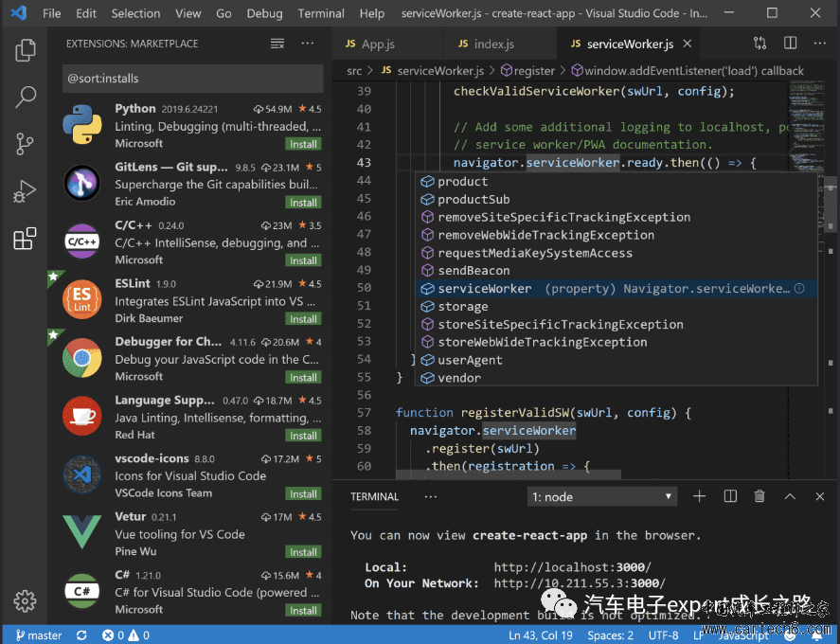840x644 pixels.
Task: Open the Source Control view icon
Action: click(25, 144)
